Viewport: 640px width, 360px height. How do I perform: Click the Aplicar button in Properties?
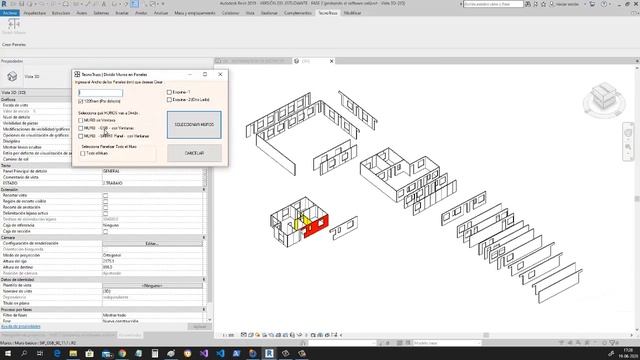click(200, 327)
